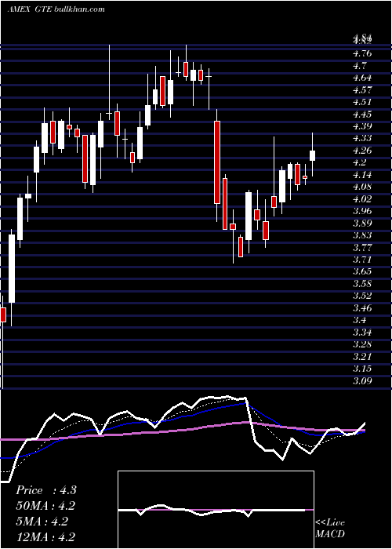Click the 3.52 price axis label
This screenshot has height=549, width=392.
coord(364,296)
